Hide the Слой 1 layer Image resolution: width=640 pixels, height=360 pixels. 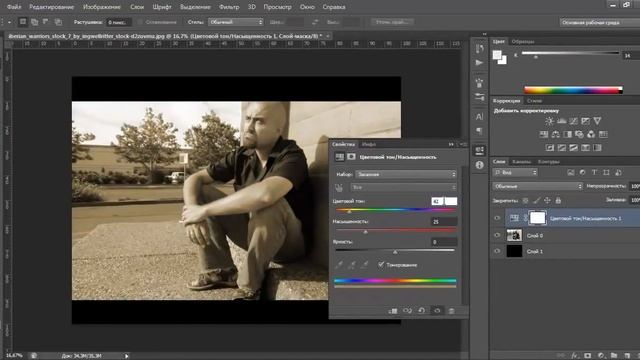point(497,251)
